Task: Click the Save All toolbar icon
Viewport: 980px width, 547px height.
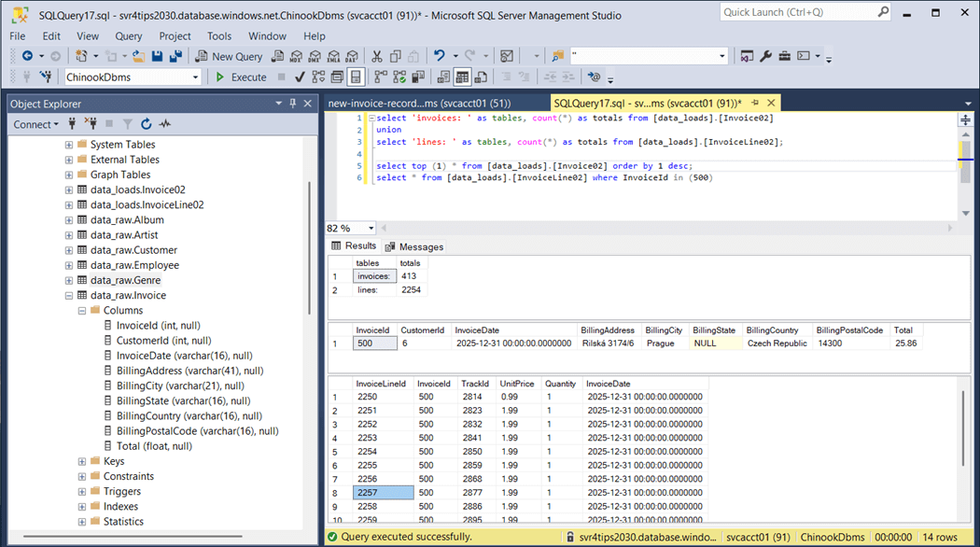Action: point(175,56)
